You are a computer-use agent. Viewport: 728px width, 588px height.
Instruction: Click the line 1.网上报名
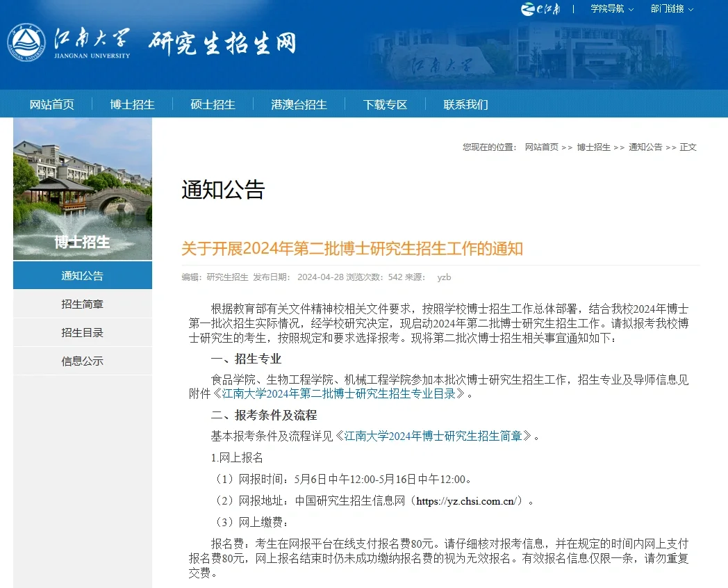click(x=237, y=458)
